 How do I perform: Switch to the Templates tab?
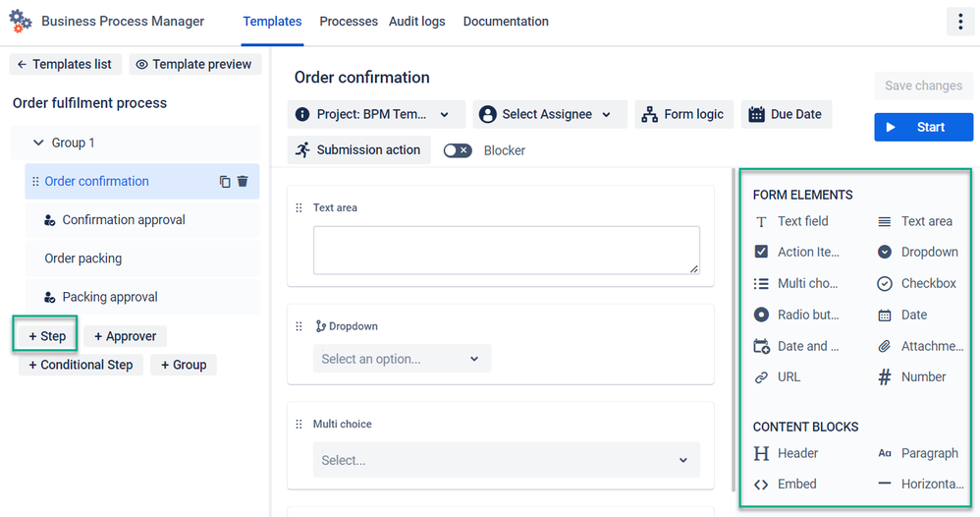click(x=273, y=22)
